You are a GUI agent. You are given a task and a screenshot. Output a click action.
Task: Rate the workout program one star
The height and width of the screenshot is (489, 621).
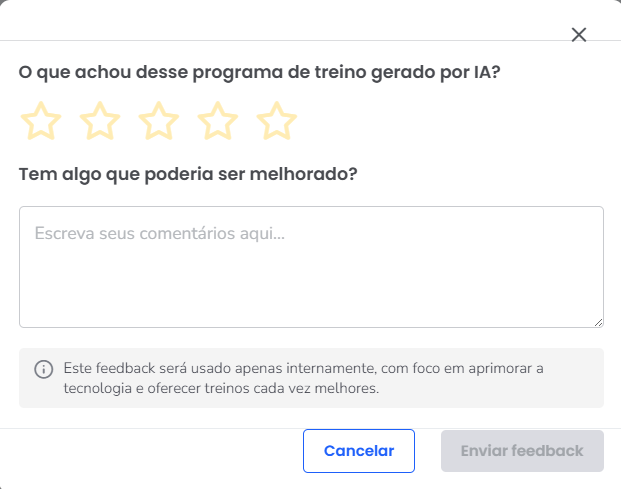pos(41,122)
